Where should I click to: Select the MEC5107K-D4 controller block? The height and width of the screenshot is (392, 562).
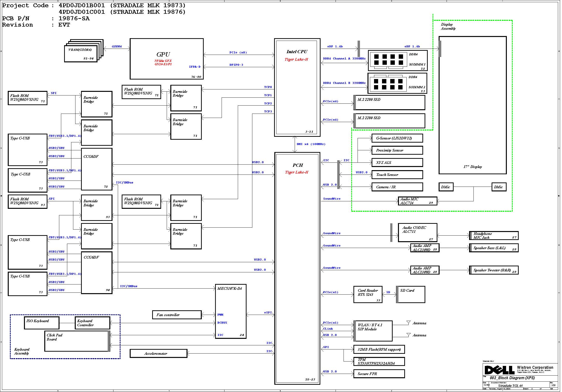pos(231,312)
